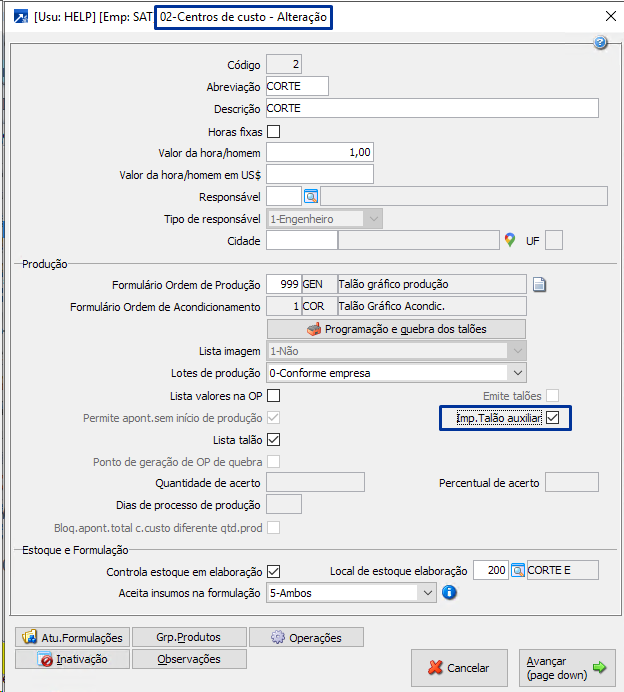
Task: Click Cidade code field
Action: coord(302,241)
